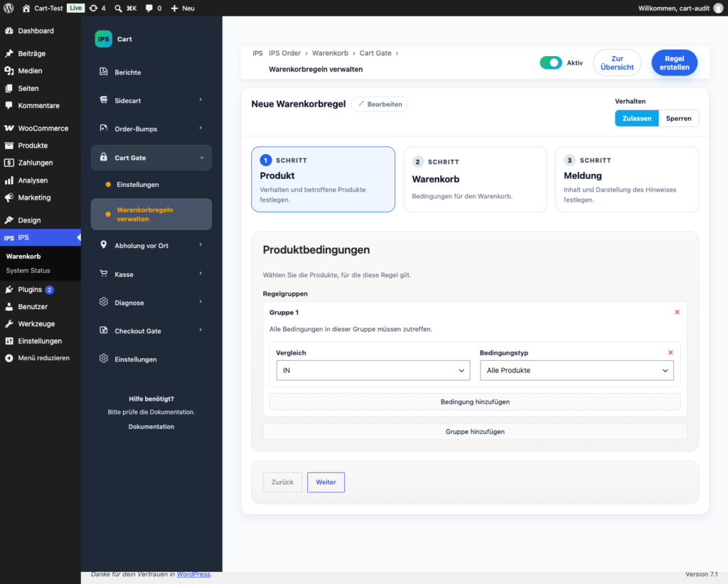Select Sperren behavior

click(x=678, y=118)
